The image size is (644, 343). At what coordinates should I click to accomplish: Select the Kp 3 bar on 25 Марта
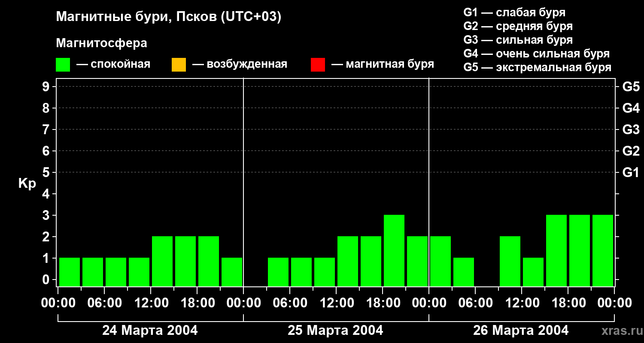click(394, 250)
